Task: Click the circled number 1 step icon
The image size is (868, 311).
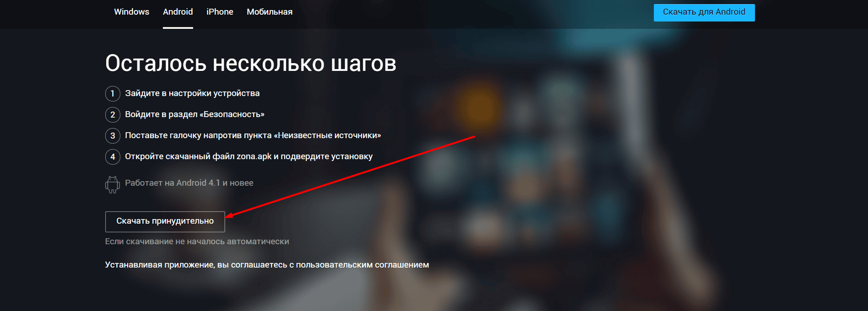Action: coord(113,94)
